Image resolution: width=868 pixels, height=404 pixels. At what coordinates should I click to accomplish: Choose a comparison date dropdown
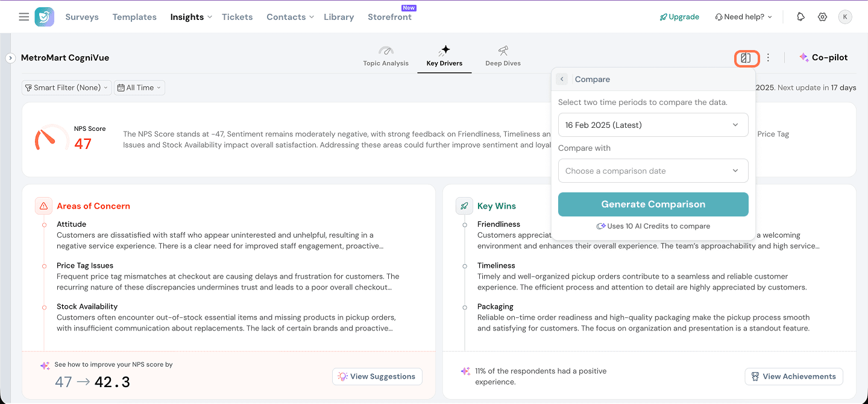pos(653,171)
